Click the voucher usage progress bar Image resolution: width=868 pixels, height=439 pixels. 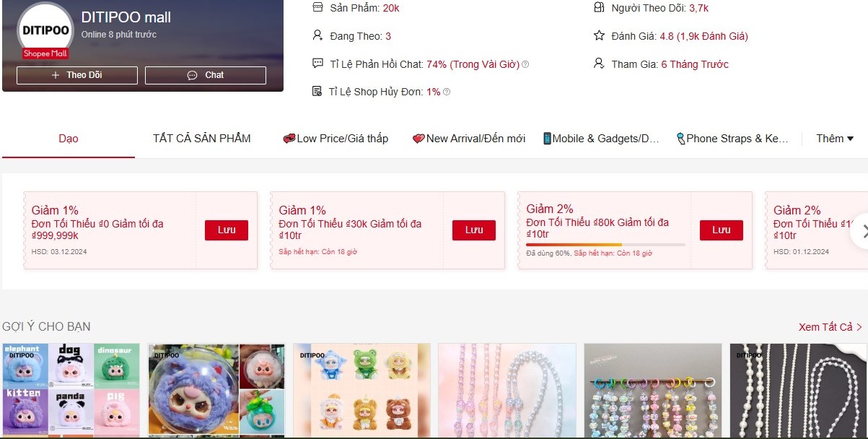pyautogui.click(x=605, y=245)
